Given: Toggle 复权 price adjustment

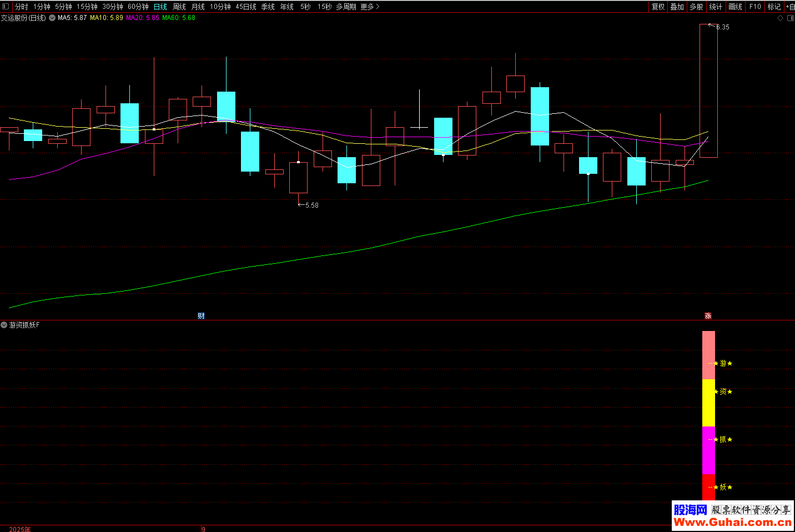Looking at the screenshot, I should pyautogui.click(x=658, y=7).
